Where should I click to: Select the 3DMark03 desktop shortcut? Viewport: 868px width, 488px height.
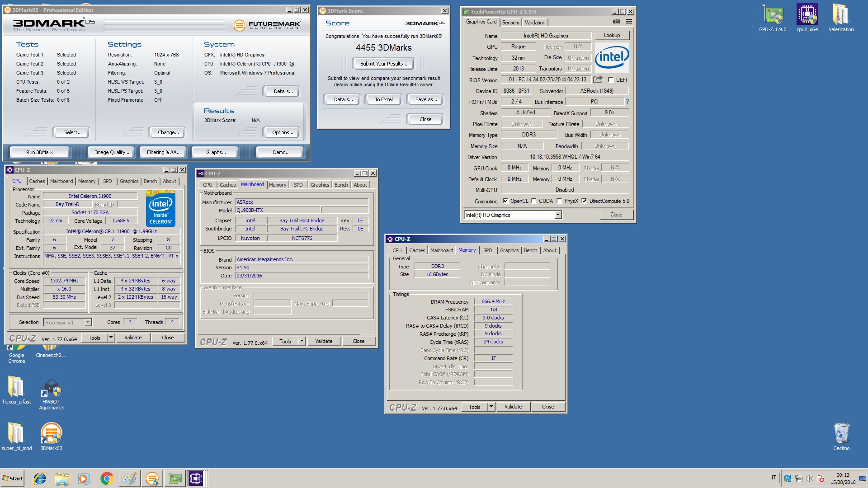pos(51,436)
